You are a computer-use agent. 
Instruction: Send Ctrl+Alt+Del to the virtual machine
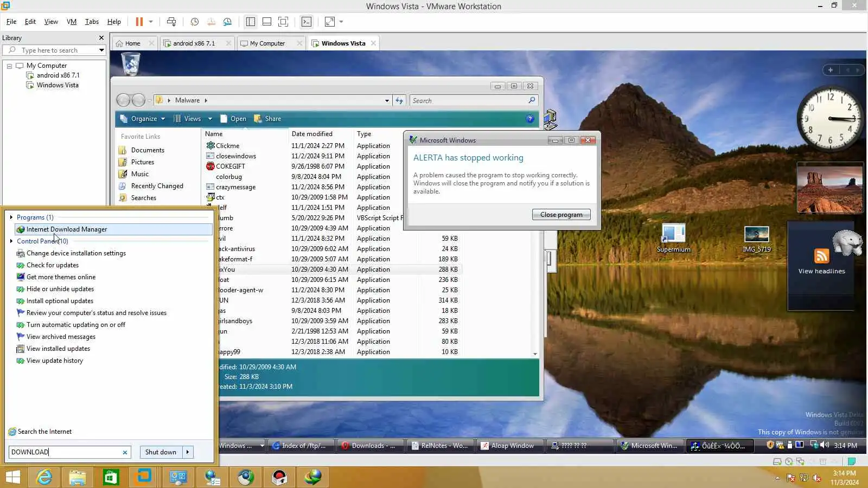[171, 22]
